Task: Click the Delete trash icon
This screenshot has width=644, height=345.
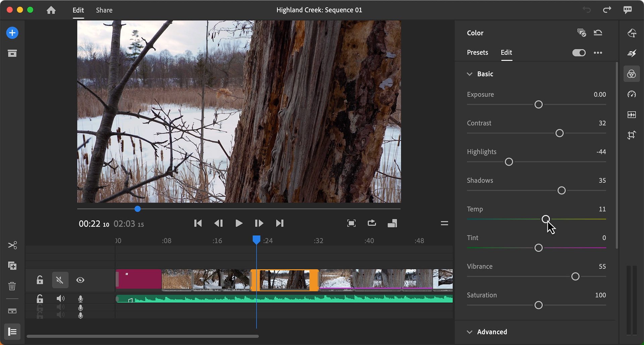Action: pos(12,286)
